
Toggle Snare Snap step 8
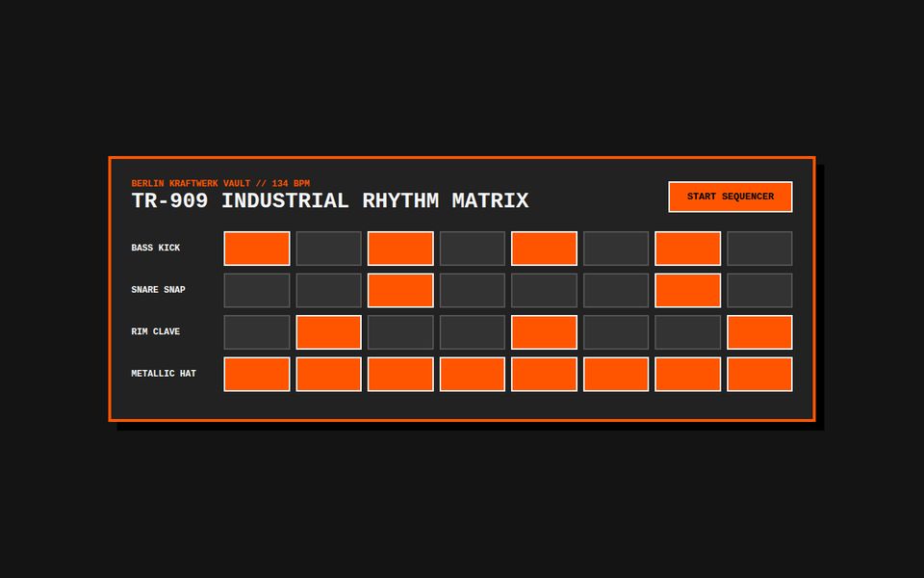759,290
